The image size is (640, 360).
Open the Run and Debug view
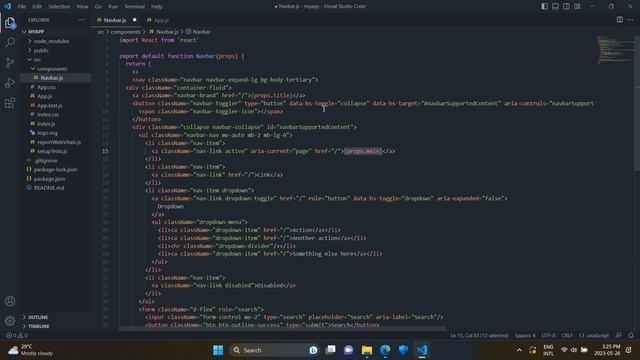pyautogui.click(x=10, y=82)
